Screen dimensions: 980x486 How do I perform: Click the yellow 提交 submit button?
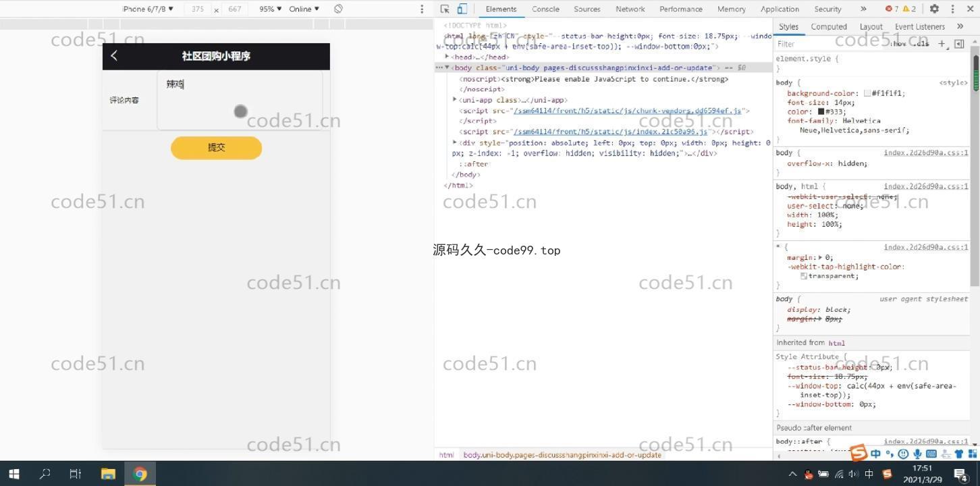(216, 148)
